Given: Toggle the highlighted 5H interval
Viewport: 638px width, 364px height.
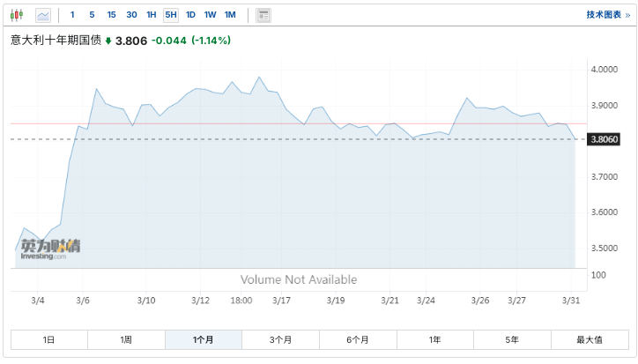Looking at the screenshot, I should (x=171, y=15).
